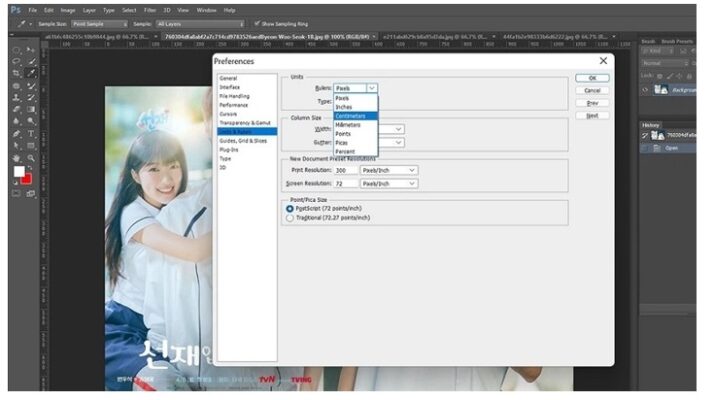Hide the Background layer with eye icon

coord(647,89)
